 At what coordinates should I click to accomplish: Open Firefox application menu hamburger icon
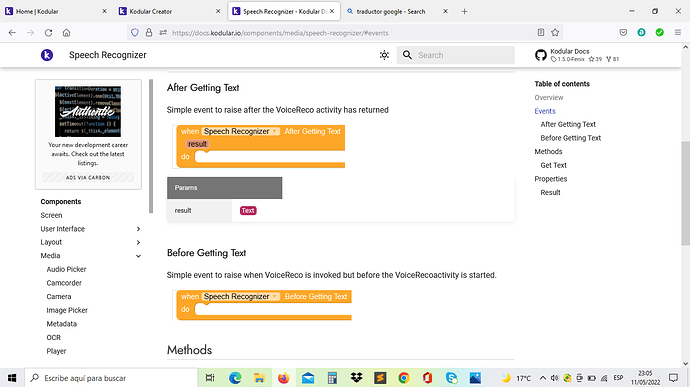[x=678, y=33]
